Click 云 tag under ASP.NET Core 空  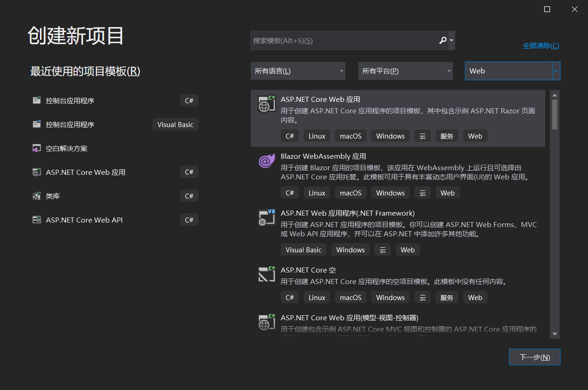pyautogui.click(x=423, y=298)
